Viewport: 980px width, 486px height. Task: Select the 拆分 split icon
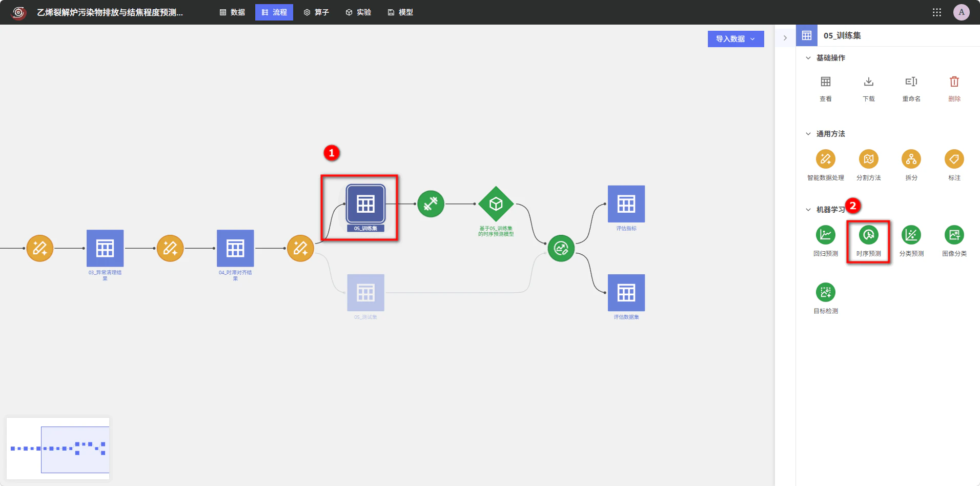pyautogui.click(x=911, y=159)
